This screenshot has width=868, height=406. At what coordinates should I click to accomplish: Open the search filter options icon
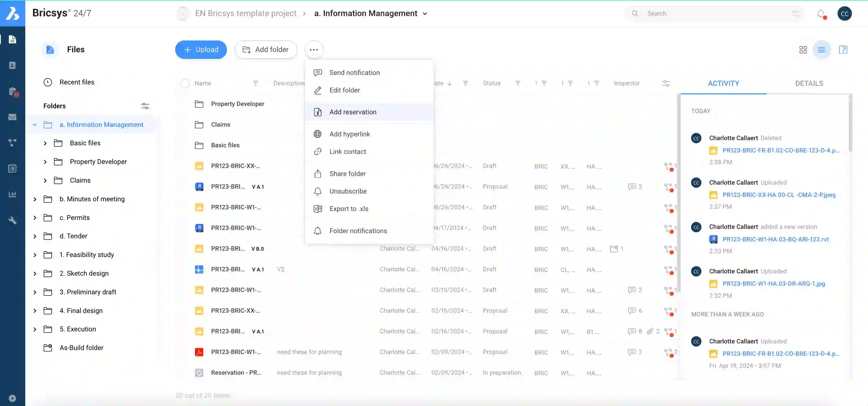point(795,13)
